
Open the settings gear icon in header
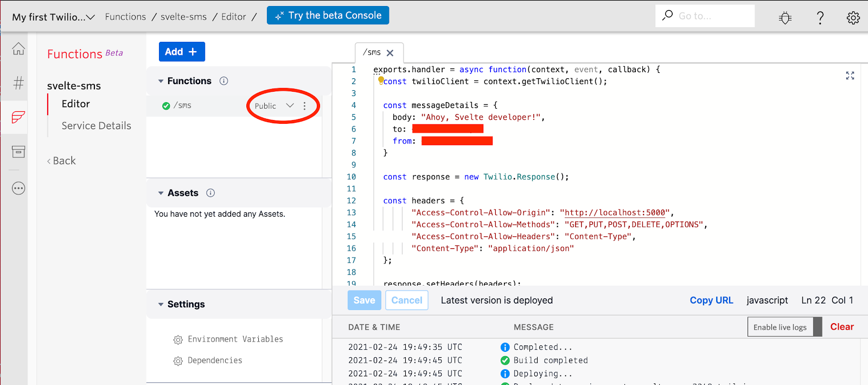(x=853, y=18)
